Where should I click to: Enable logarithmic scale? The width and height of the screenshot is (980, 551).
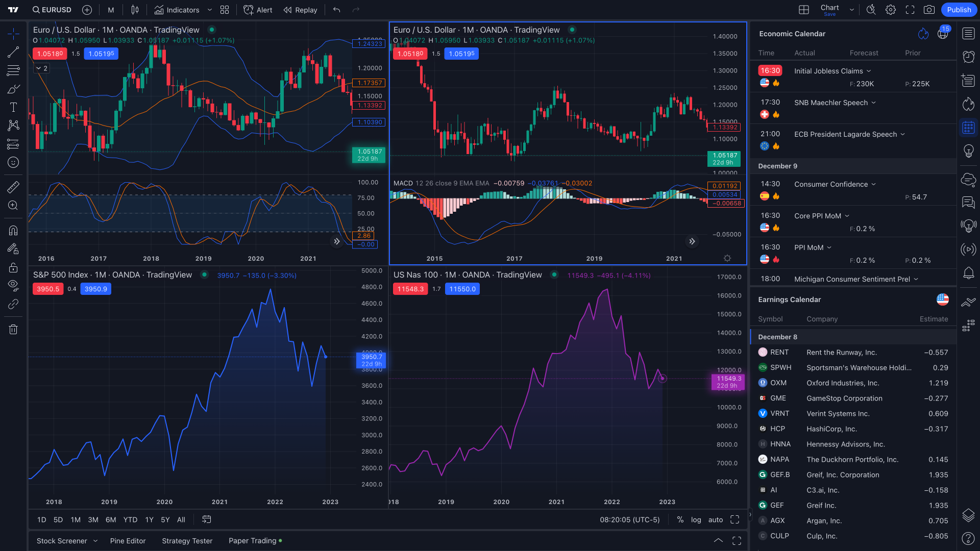(696, 519)
